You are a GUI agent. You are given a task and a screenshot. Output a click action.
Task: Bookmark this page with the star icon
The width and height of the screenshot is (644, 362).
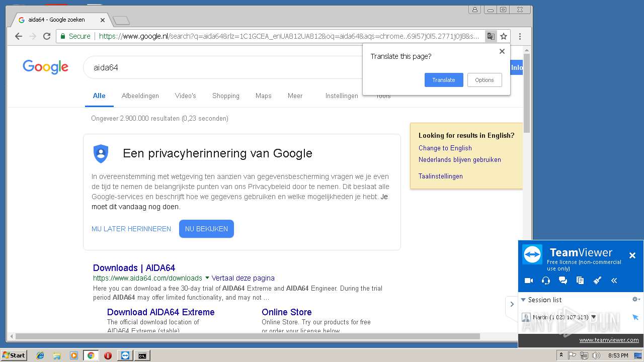[504, 36]
